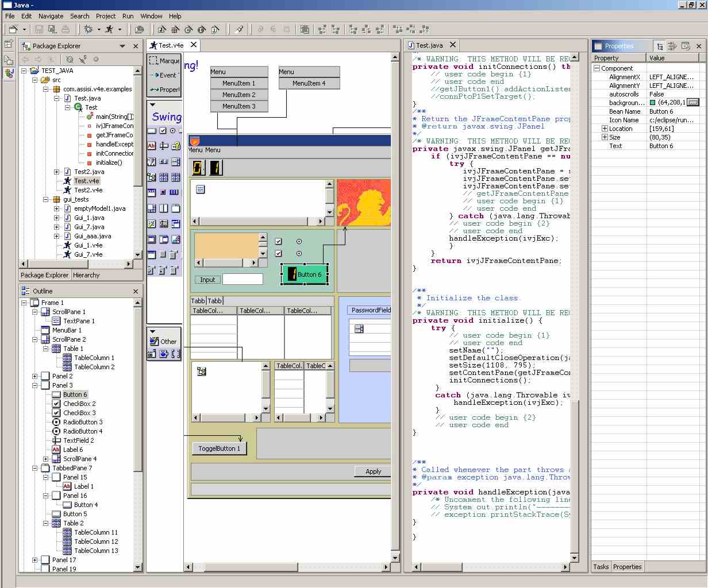Pick the label 'Ab' component in Swing palette
This screenshot has height=588, width=708.
point(152,146)
